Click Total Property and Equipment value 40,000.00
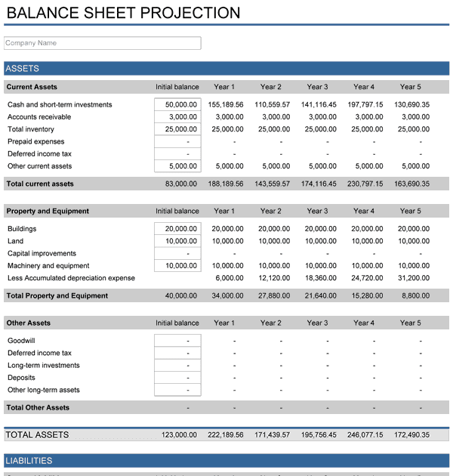Viewport: 453px width, 476px height. [181, 295]
